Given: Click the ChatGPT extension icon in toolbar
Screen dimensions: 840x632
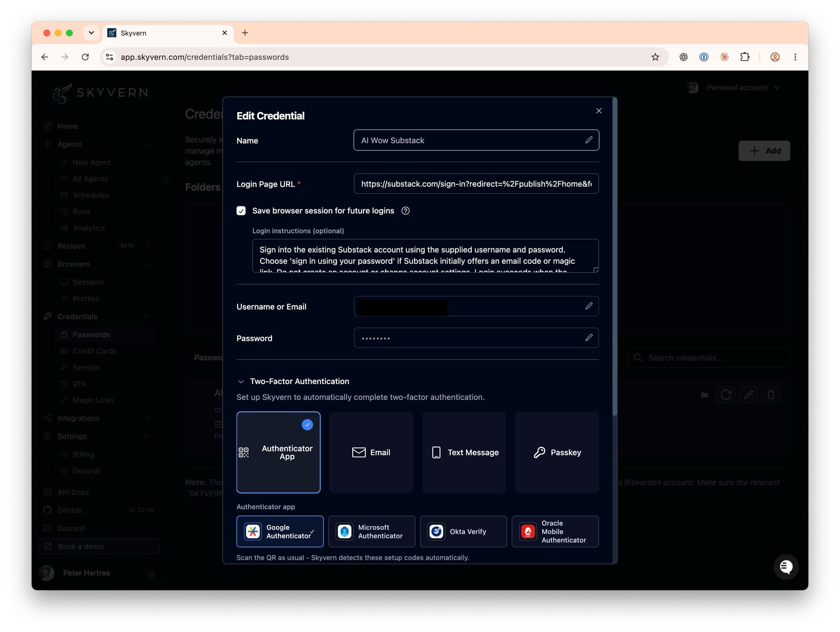Looking at the screenshot, I should click(683, 57).
